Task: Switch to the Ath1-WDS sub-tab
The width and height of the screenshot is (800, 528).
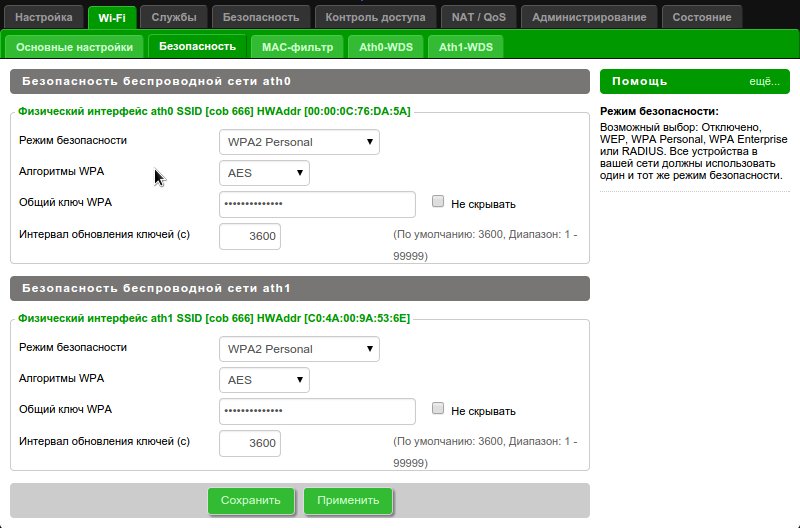Action: click(466, 47)
